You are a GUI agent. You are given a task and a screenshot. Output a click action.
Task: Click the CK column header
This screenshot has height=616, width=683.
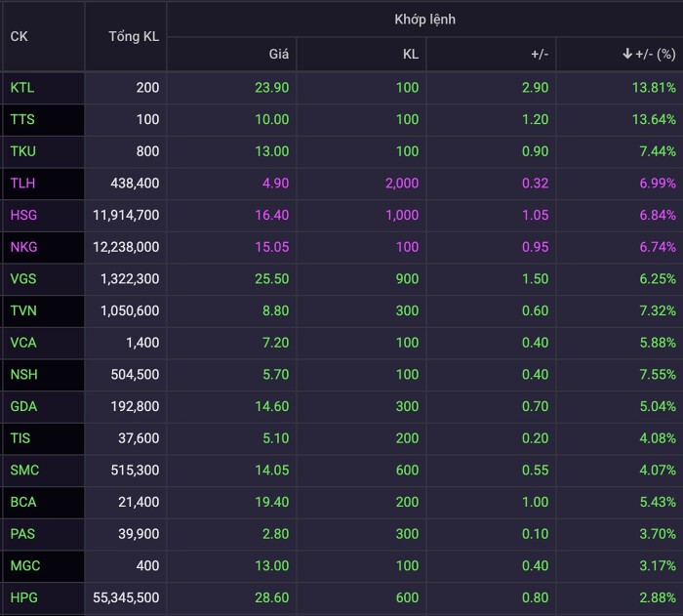(x=20, y=36)
